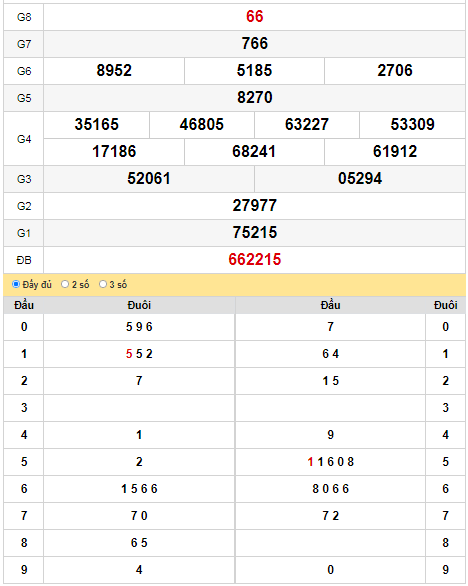Image resolution: width=468 pixels, height=586 pixels.
Task: Click the "ĐB" row label
Action: [24, 260]
